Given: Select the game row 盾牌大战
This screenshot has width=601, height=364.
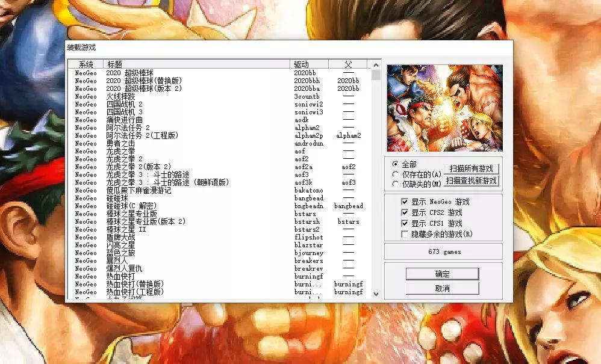Looking at the screenshot, I should click(220, 237).
